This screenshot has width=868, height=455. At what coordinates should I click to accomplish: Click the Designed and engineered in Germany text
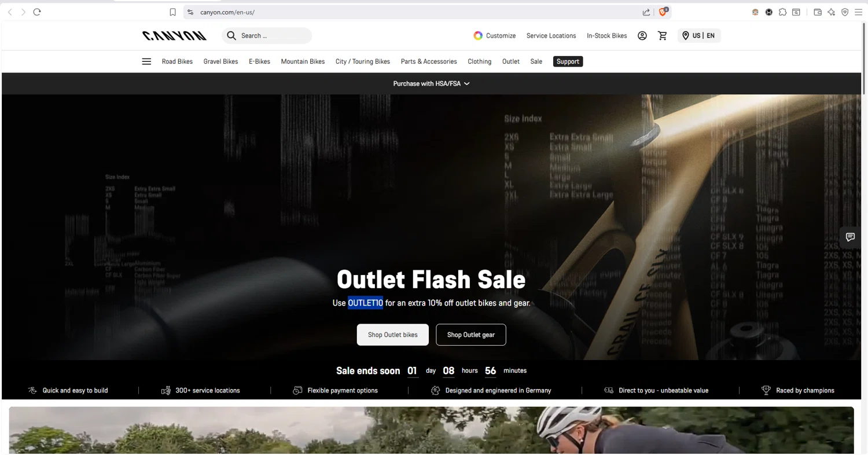coord(498,390)
